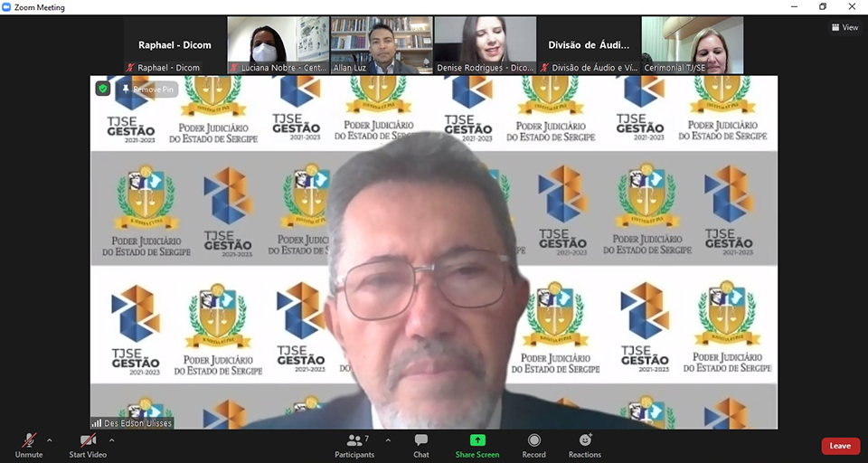Viewport: 868px width, 463px height.
Task: Select Allan Luz's video thumbnail
Action: [381, 45]
